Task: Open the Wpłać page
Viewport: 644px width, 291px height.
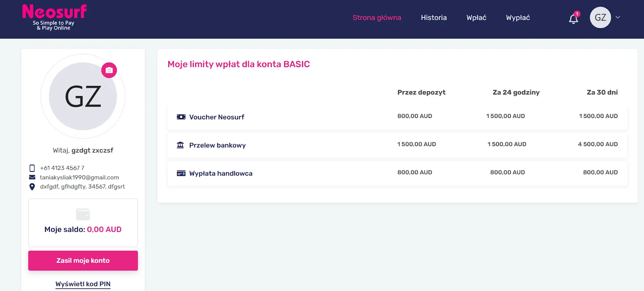Action: (476, 18)
